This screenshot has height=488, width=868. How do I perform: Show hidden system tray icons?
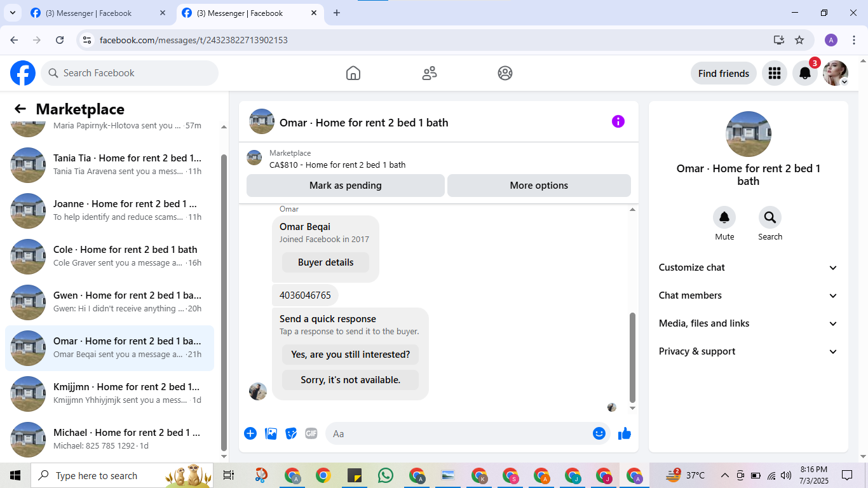click(724, 475)
